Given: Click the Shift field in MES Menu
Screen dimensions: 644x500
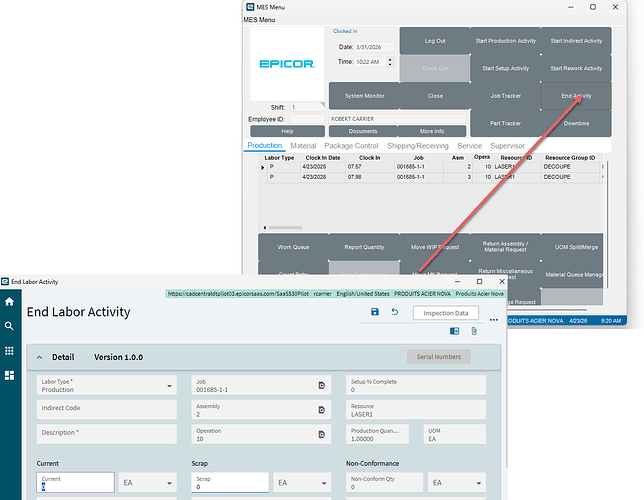Looking at the screenshot, I should pyautogui.click(x=306, y=107).
